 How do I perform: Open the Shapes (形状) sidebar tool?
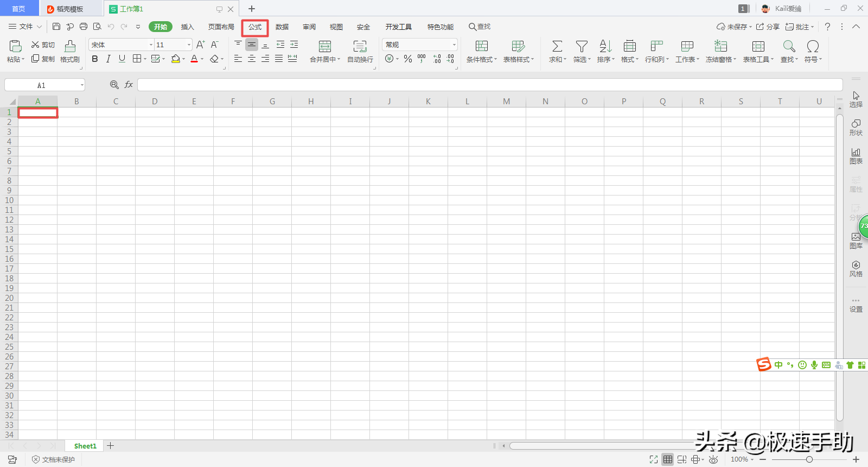click(856, 127)
